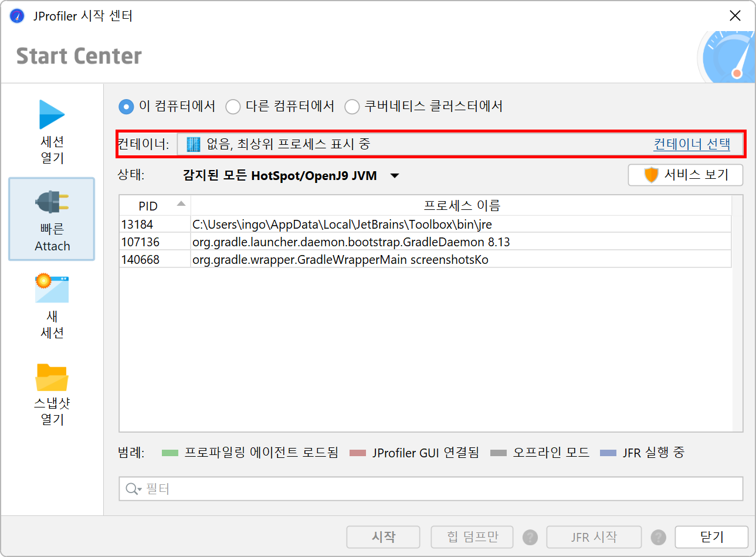Click the 필터 input field
Viewport: 756px width, 557px height.
pos(431,489)
